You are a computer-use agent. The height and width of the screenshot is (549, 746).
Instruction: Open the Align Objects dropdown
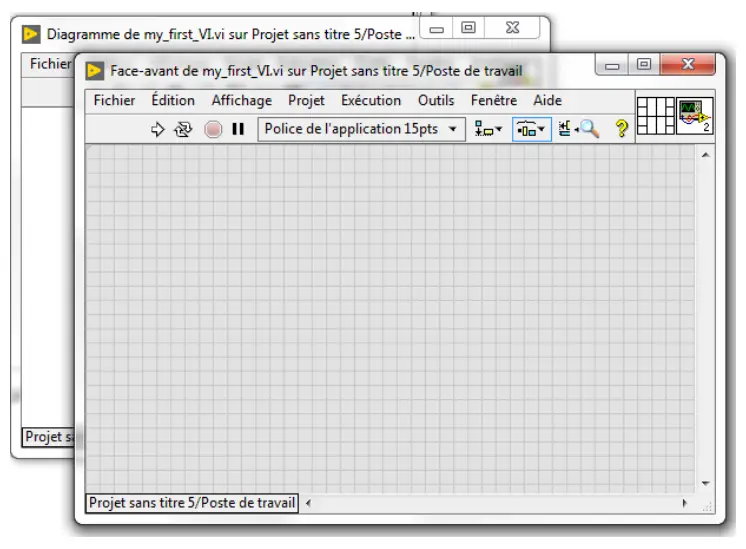[488, 129]
